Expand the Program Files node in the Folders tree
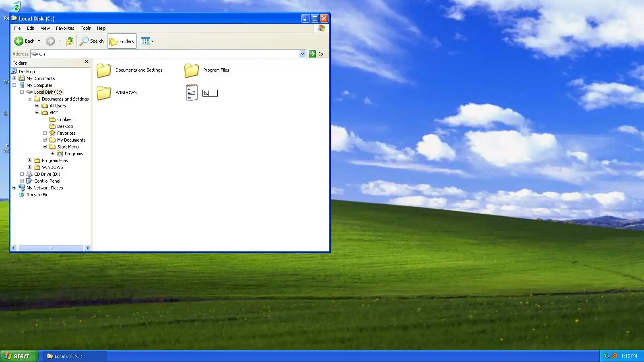 [x=30, y=160]
